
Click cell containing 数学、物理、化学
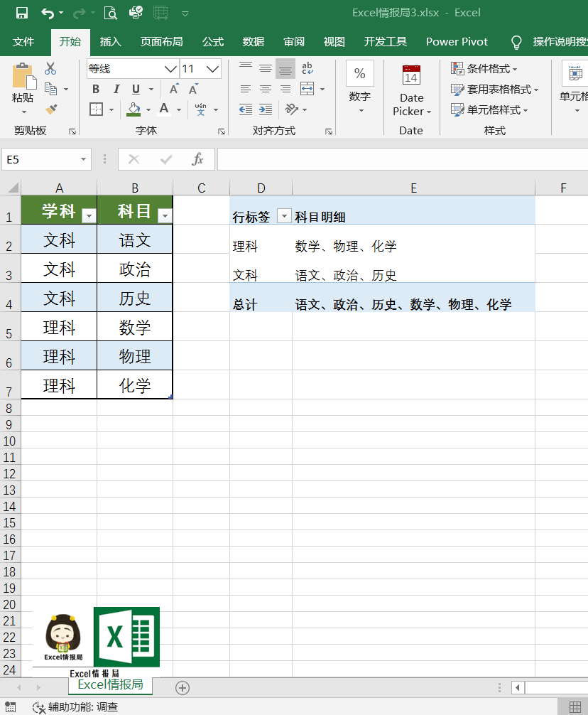coord(413,240)
